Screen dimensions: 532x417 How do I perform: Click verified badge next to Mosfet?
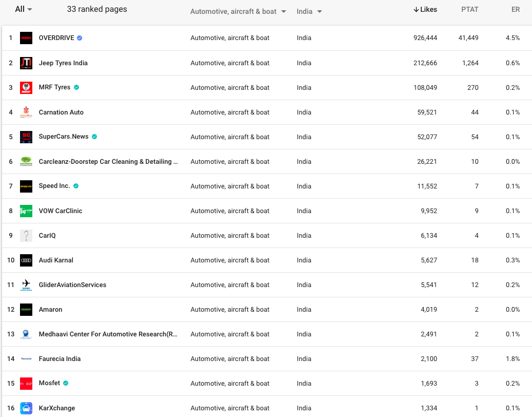tap(66, 383)
